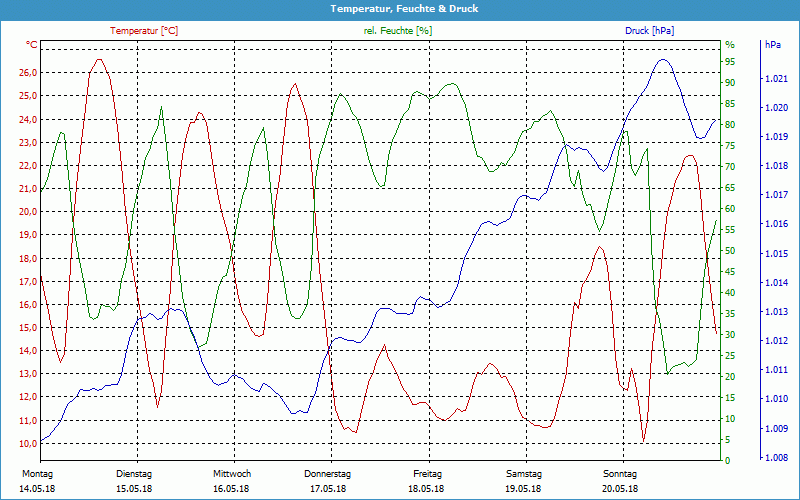Screen dimensions: 800x500
Task: Click the '1.009' pressure axis value
Action: coord(777,429)
